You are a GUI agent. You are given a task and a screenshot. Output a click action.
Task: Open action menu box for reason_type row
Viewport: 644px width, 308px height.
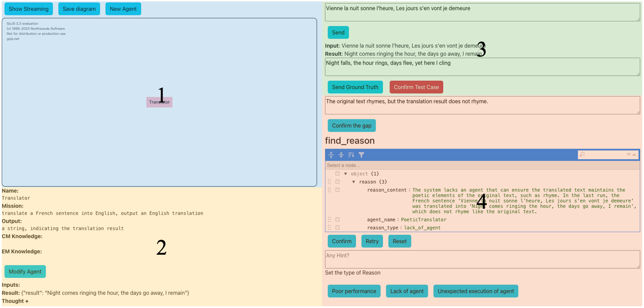pyautogui.click(x=337, y=228)
